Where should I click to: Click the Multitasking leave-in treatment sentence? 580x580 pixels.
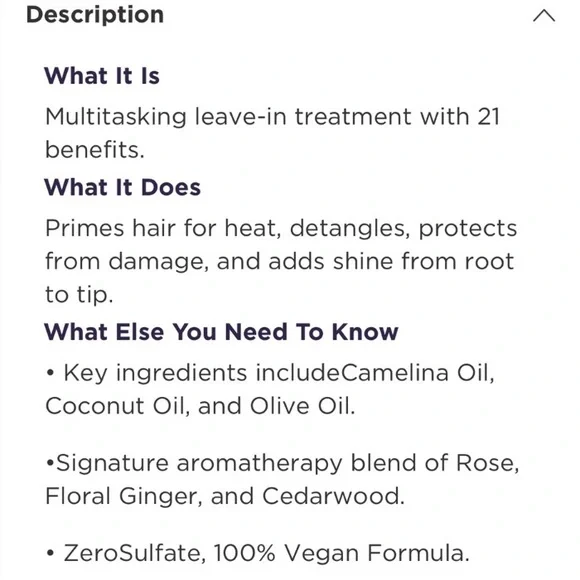click(273, 133)
